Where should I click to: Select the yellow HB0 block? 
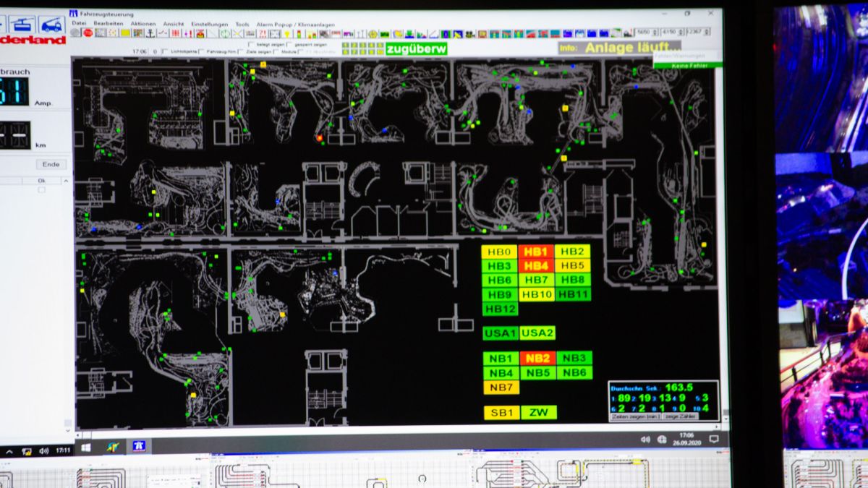coord(500,252)
